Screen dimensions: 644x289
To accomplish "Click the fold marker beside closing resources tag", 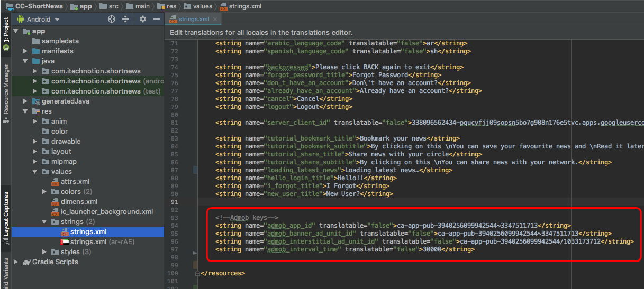I will (x=198, y=273).
